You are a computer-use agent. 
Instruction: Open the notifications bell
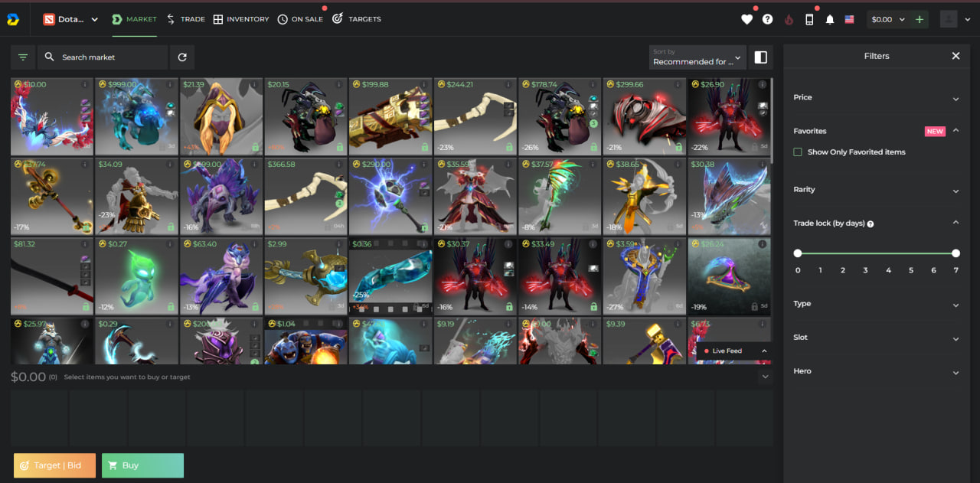coord(830,19)
